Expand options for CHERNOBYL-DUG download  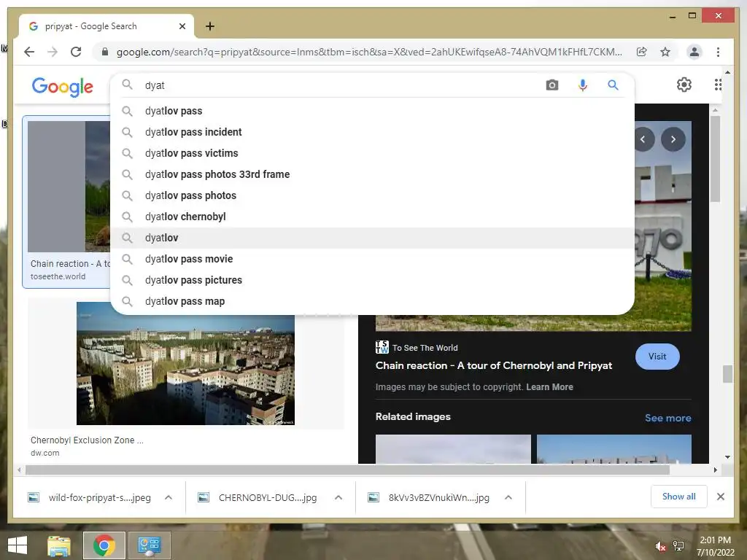pos(338,497)
